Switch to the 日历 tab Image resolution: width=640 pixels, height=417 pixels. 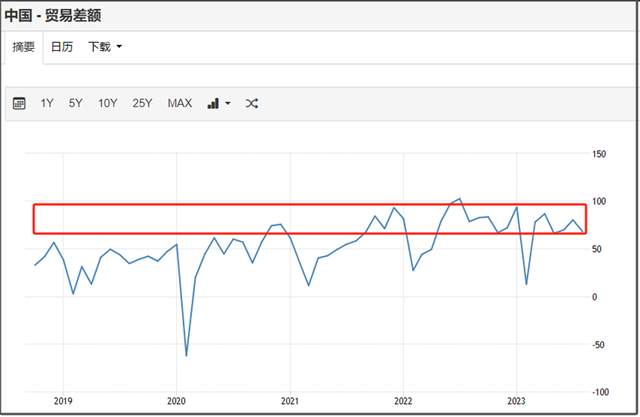[62, 47]
